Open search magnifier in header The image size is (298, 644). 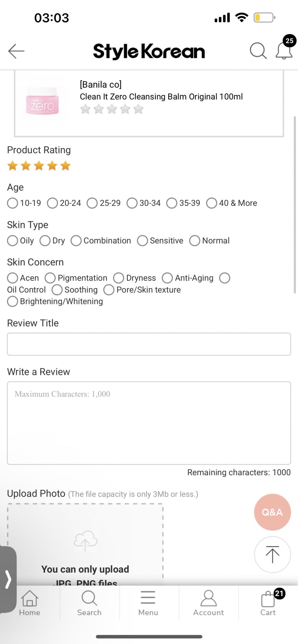258,51
